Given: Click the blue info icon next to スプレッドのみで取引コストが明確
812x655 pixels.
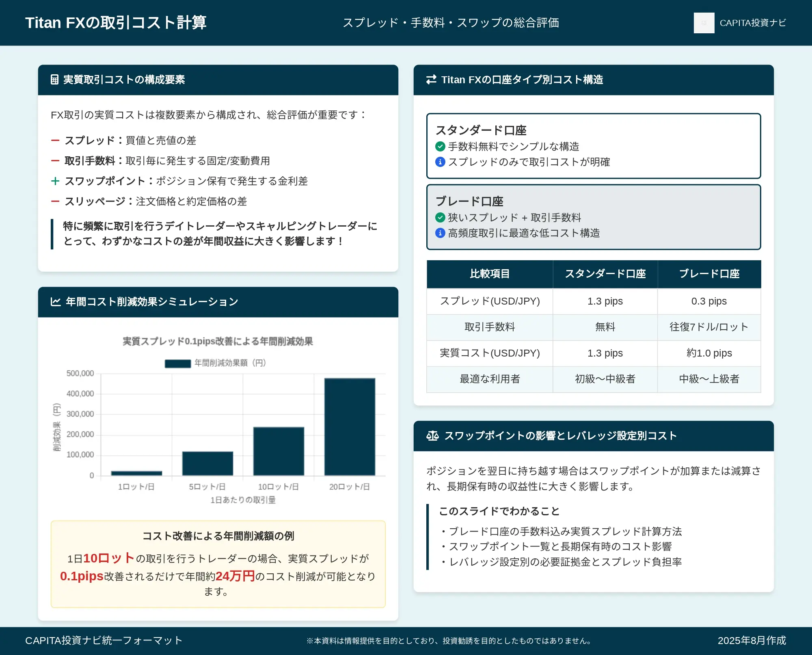Looking at the screenshot, I should pos(440,162).
